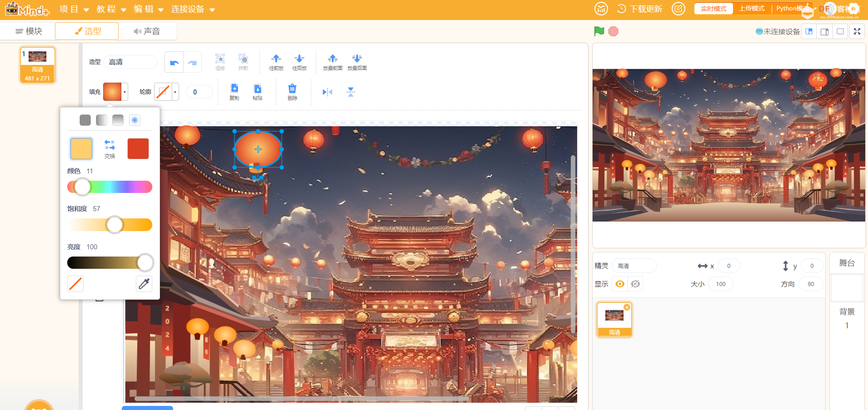
Task: Adjust the 饱和度 saturation slider
Action: click(110, 225)
